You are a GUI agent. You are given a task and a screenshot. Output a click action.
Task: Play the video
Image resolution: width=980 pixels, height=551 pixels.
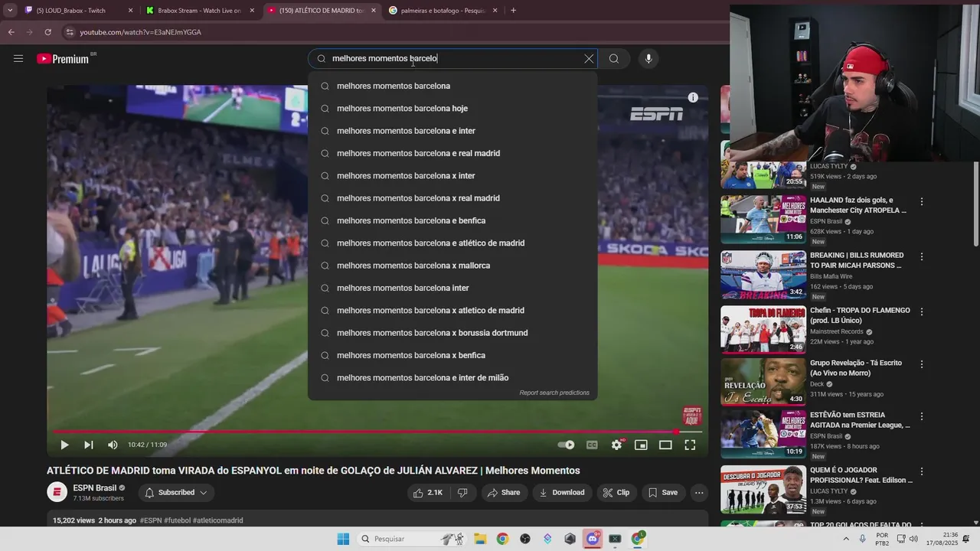[x=64, y=445]
